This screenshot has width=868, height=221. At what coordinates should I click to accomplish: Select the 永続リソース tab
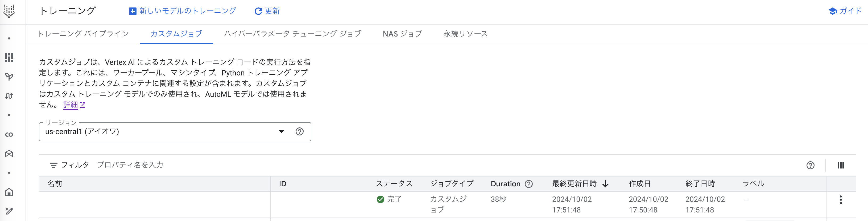465,34
